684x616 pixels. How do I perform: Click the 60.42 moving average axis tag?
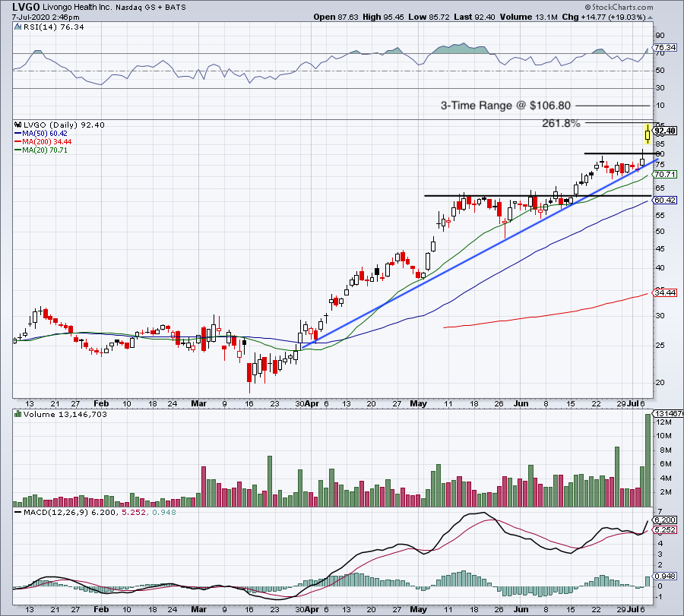pos(665,200)
